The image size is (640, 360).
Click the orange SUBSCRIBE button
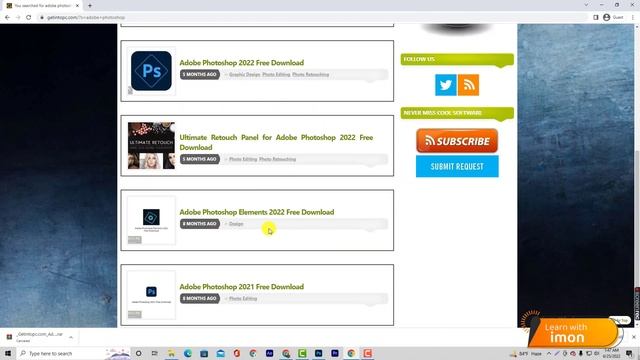point(457,141)
